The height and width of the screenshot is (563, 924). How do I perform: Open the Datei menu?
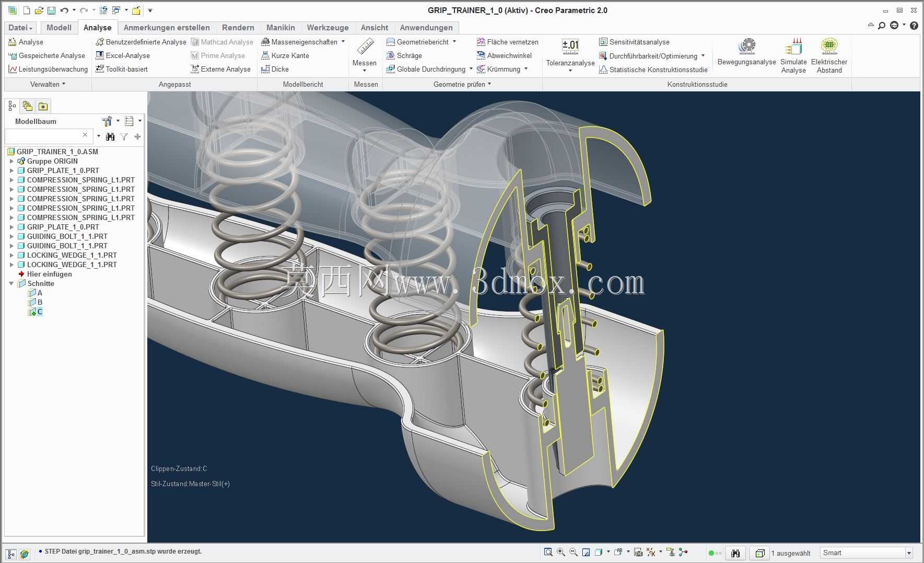(x=20, y=28)
